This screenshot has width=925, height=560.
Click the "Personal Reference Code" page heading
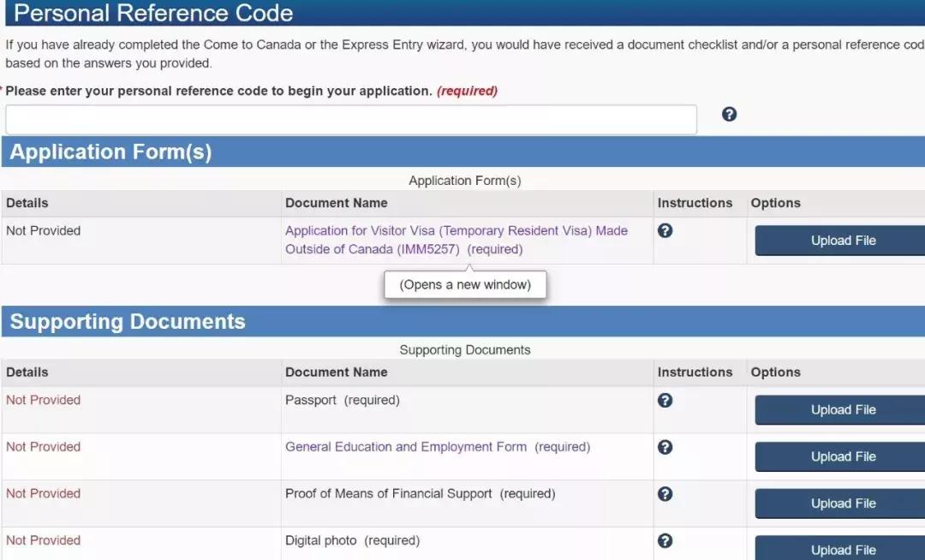[x=153, y=13]
